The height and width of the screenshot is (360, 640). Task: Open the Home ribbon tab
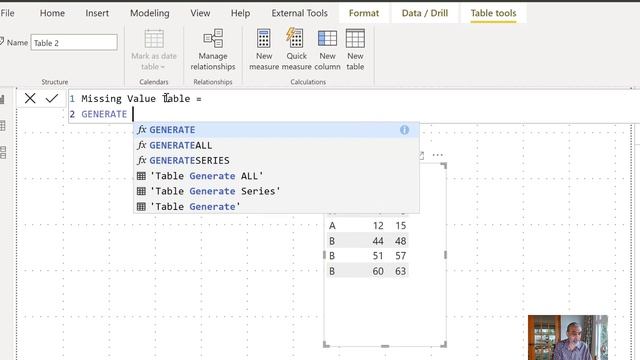pyautogui.click(x=52, y=13)
